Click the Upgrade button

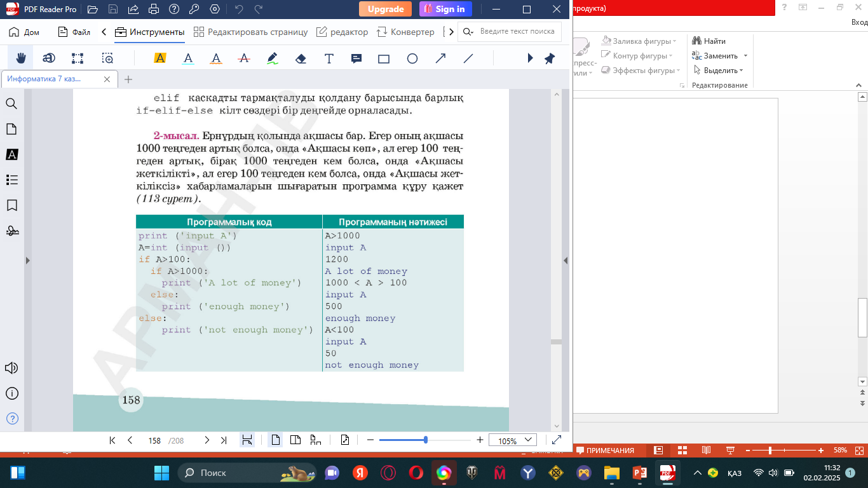385,9
